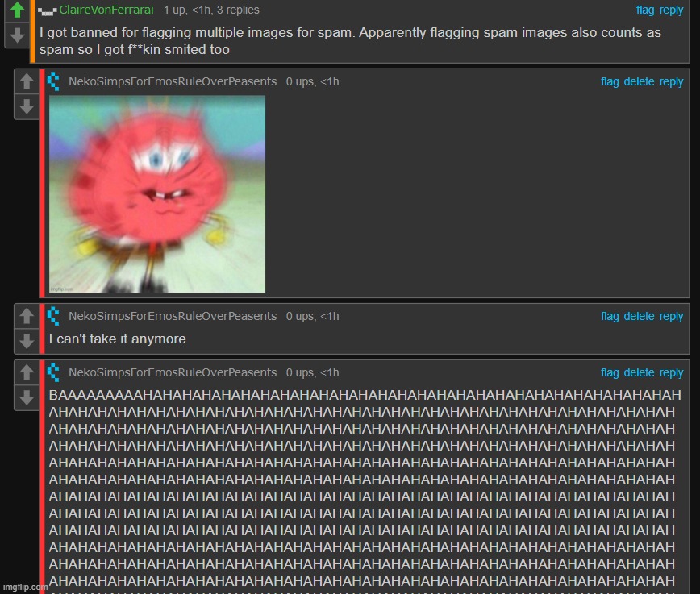The height and width of the screenshot is (594, 700).
Task: Click the avatar icon beside ClaireVonFerrarai
Action: coord(48,10)
